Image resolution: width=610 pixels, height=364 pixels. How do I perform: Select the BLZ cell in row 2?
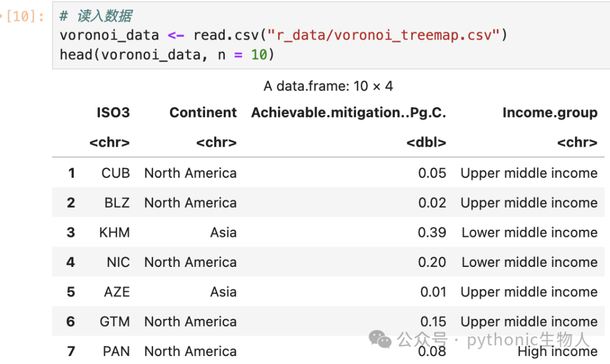pos(117,203)
